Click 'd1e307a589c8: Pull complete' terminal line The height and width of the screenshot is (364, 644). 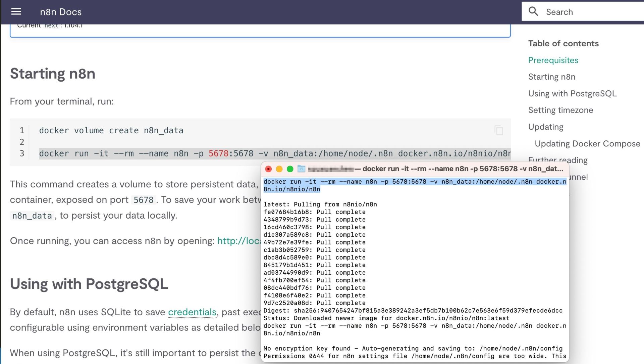coord(314,235)
